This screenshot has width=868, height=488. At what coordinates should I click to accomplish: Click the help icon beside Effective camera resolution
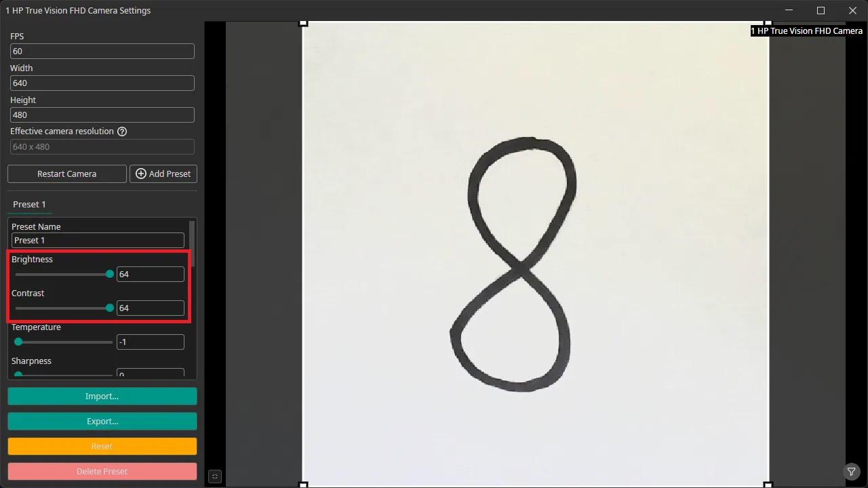[122, 131]
